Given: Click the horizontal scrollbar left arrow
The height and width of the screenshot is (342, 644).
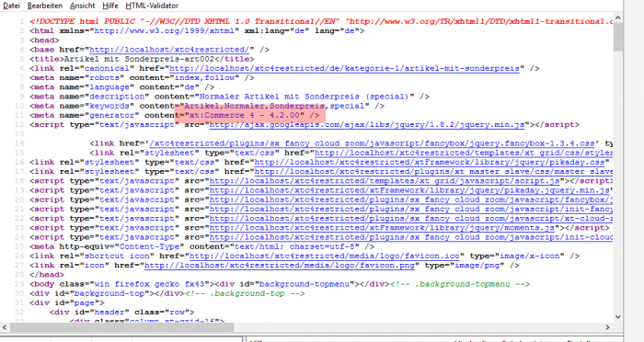Looking at the screenshot, I should [x=5, y=327].
